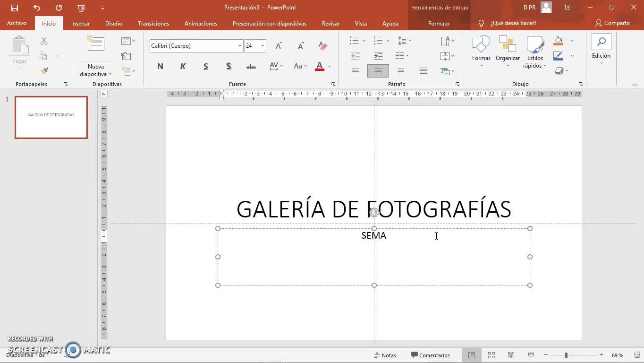Switch to Slide Sorter view icon

491,355
